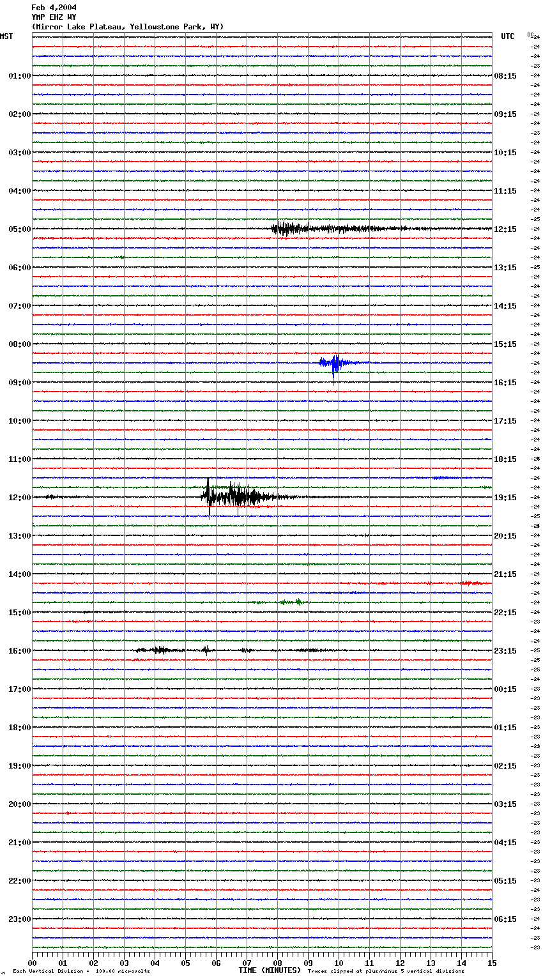Click the UTC timezone label
This screenshot has height=980, width=543.
click(508, 36)
